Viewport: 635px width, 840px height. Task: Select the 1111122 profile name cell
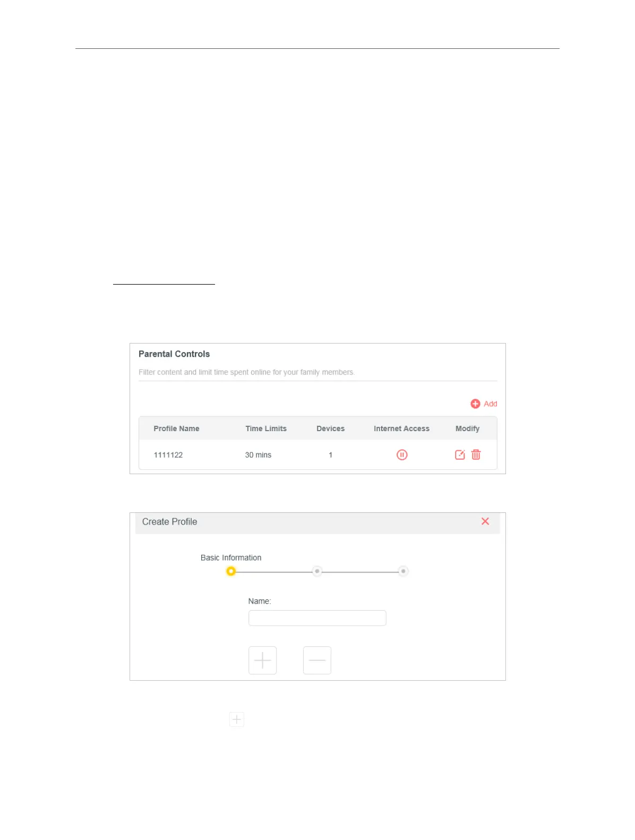(x=168, y=455)
